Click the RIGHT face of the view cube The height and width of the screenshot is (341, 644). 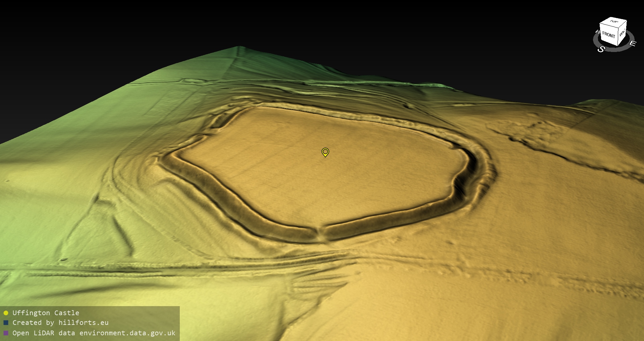(x=622, y=34)
